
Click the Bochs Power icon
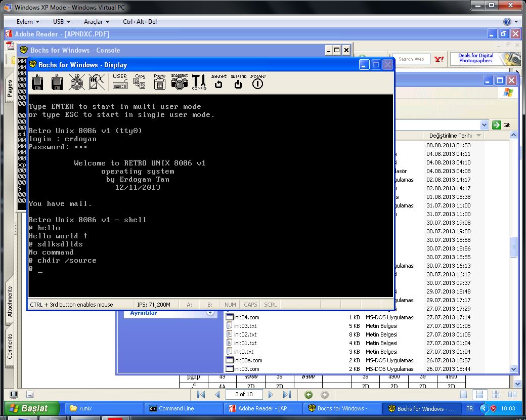(x=257, y=81)
